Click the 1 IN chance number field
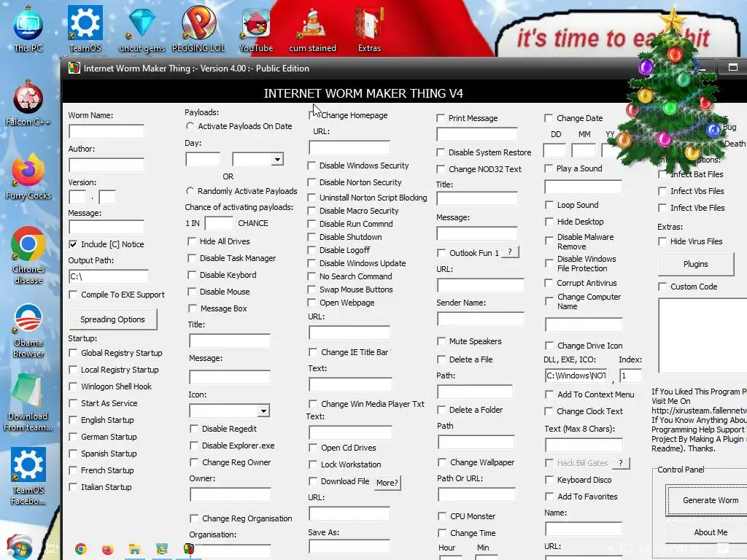 (x=219, y=223)
